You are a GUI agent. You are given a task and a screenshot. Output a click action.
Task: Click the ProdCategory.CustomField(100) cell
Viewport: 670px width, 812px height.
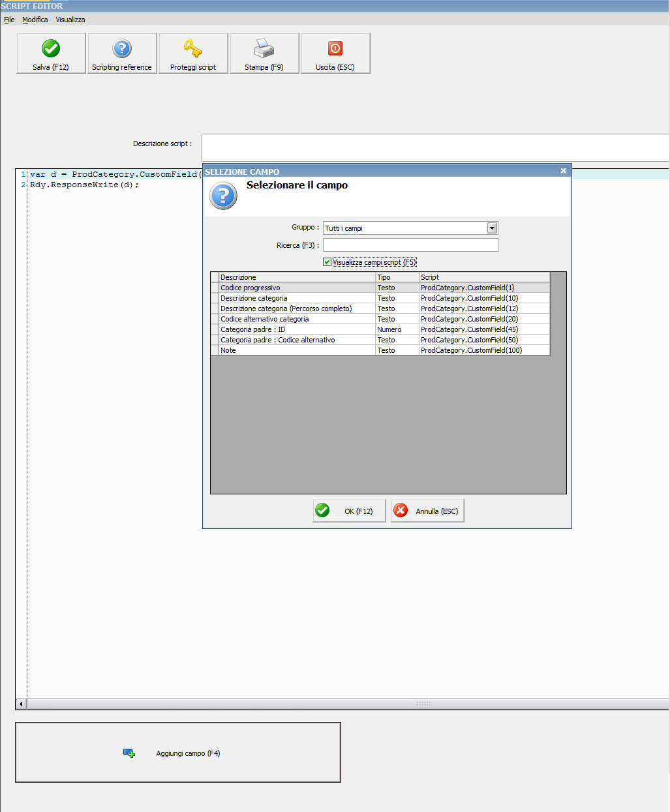[485, 350]
